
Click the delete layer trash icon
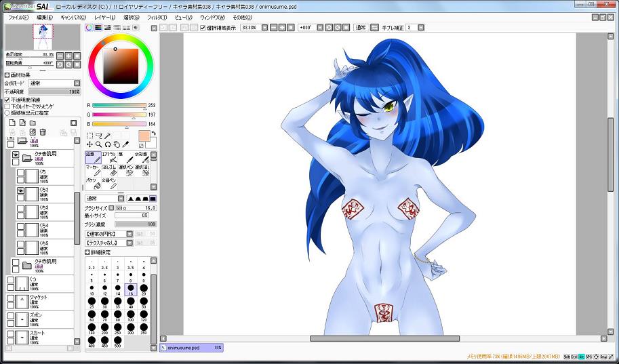(x=43, y=132)
